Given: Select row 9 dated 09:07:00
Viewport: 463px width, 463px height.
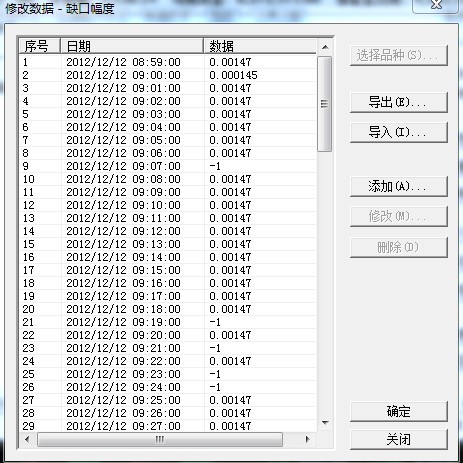Looking at the screenshot, I should pos(168,166).
